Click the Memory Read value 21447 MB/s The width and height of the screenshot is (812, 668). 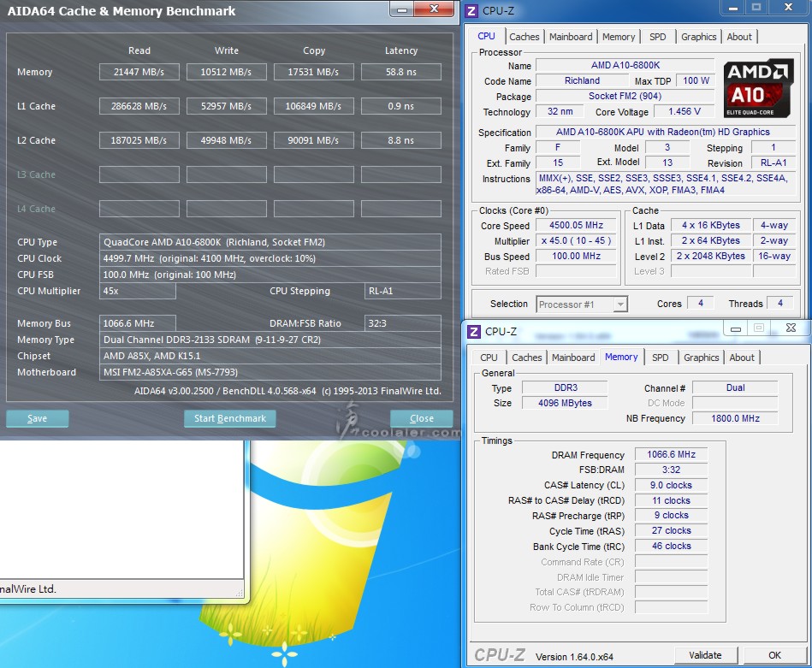[x=139, y=72]
